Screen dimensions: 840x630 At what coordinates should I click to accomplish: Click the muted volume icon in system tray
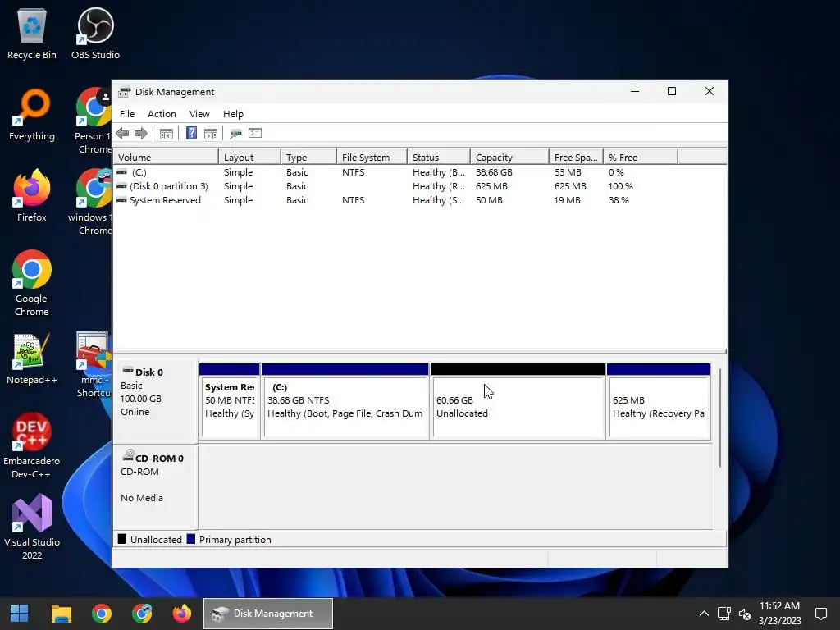coord(745,614)
